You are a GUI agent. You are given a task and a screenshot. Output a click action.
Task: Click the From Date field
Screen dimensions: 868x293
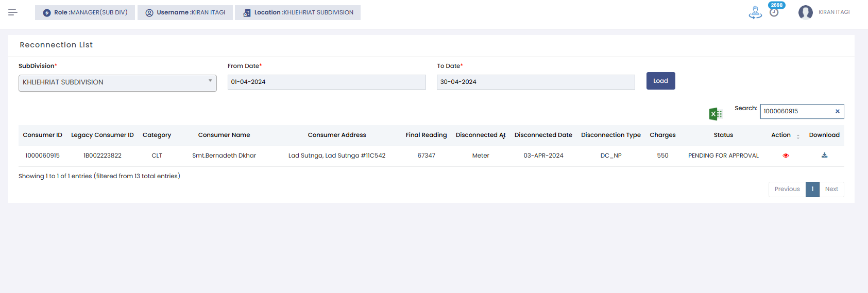(327, 82)
